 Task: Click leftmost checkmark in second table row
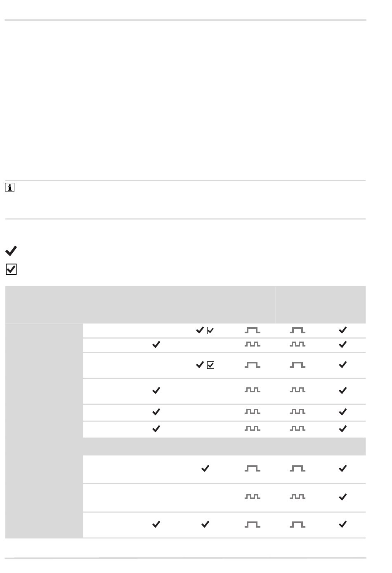pyautogui.click(x=156, y=344)
